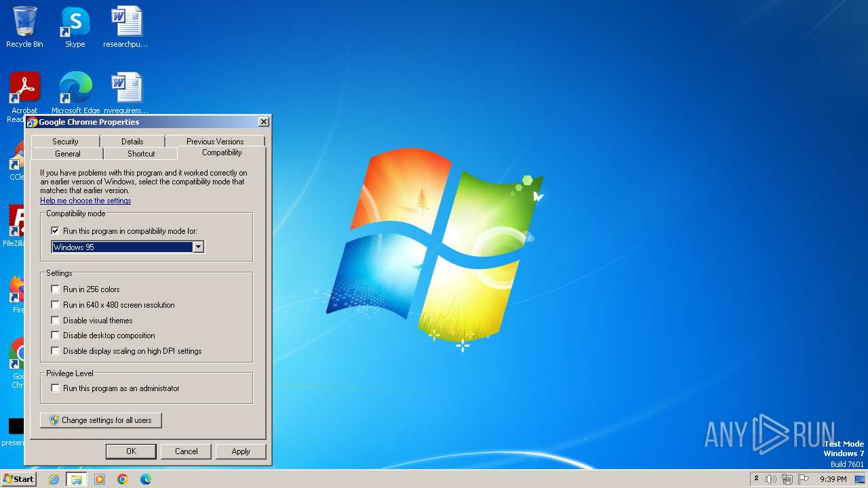The image size is (868, 488).
Task: Switch to the Shortcut tab
Action: pyautogui.click(x=141, y=154)
